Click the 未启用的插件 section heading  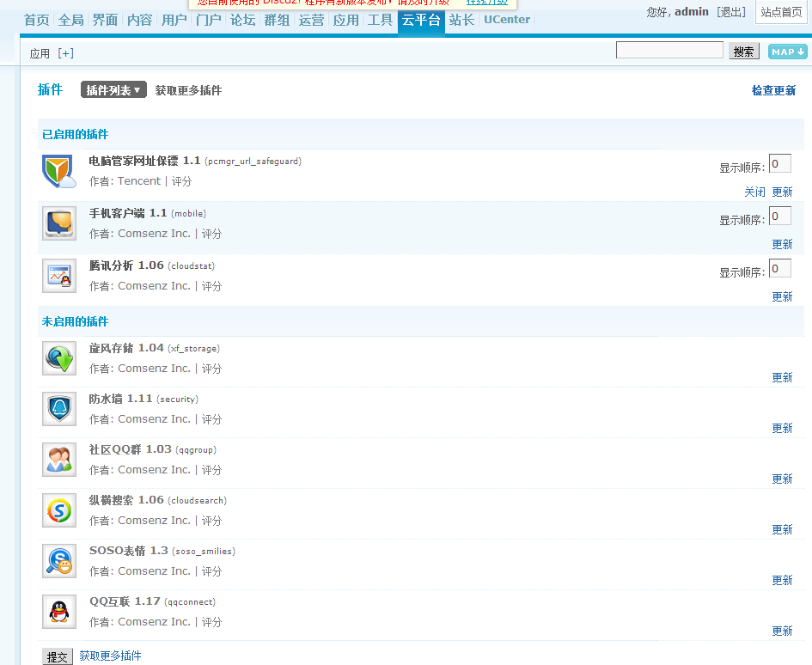pyautogui.click(x=75, y=321)
